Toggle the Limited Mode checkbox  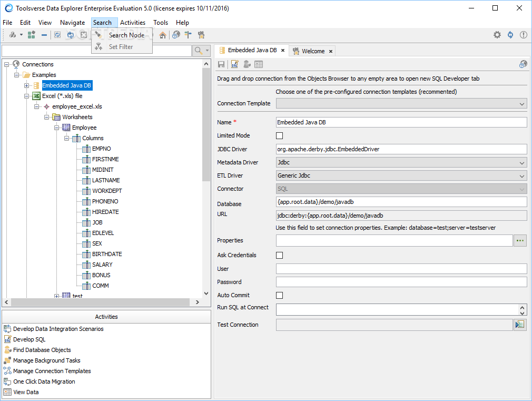(279, 135)
